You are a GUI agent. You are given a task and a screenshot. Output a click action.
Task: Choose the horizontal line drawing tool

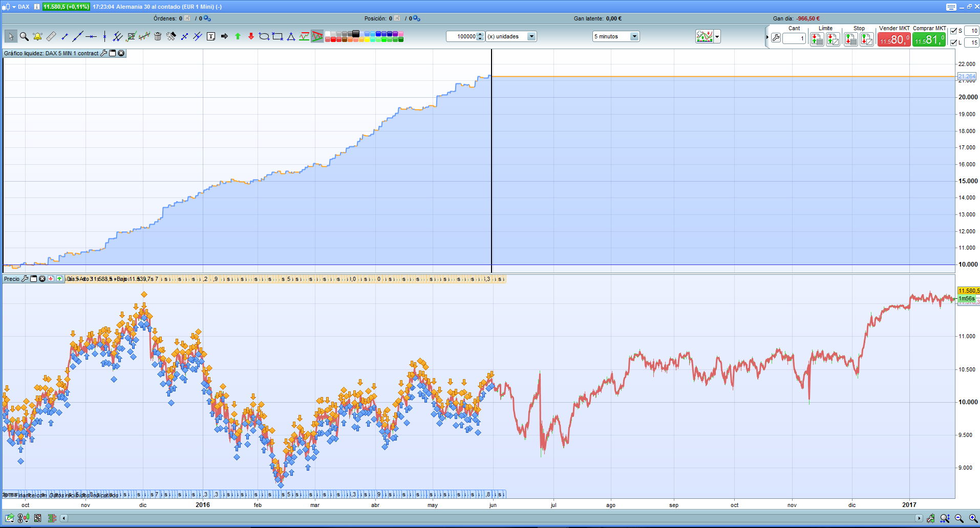click(x=91, y=36)
